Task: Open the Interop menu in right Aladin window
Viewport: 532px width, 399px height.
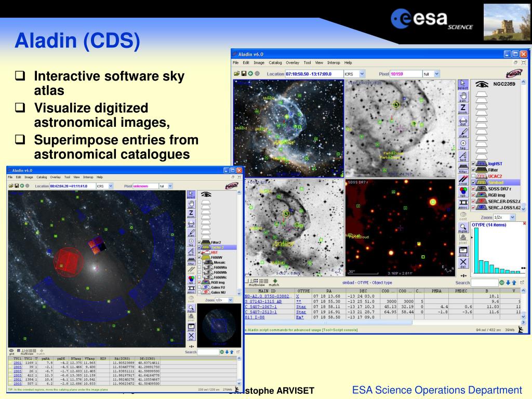Action: point(334,63)
